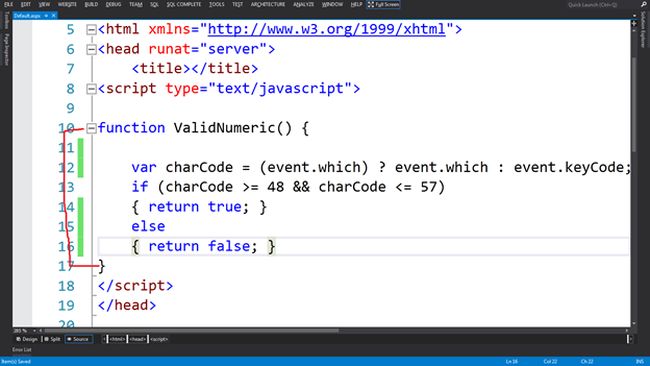Click the INS indicator in the status bar
Viewport: 650px width, 366px height.
(640, 361)
